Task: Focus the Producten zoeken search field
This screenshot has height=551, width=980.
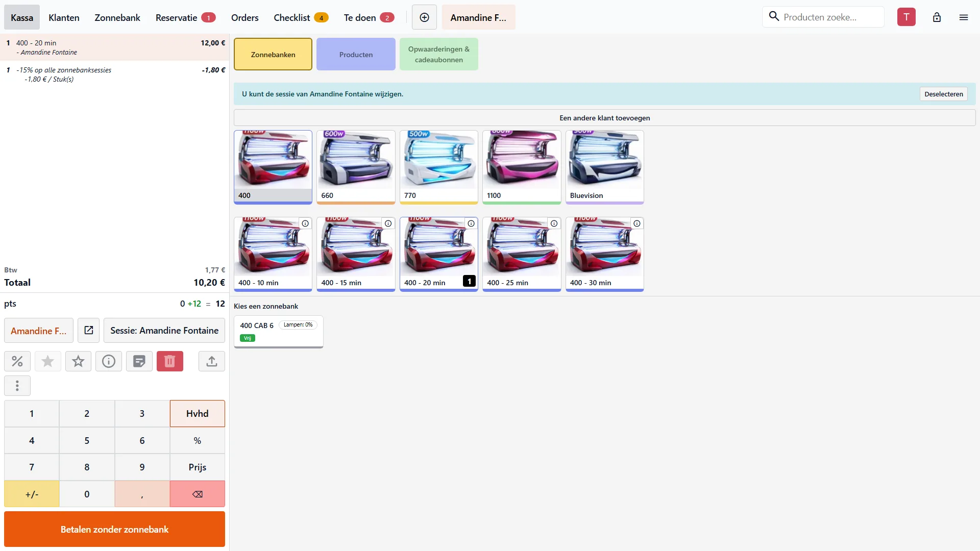Action: tap(823, 17)
